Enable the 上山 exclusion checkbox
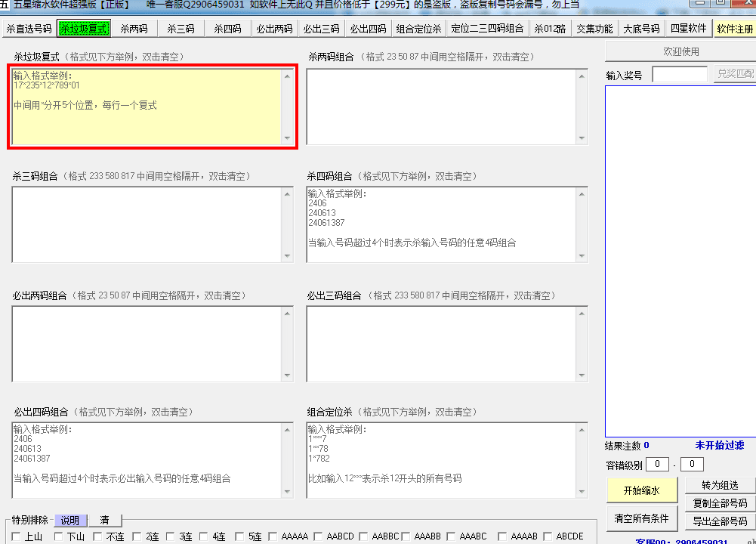Image resolution: width=756 pixels, height=544 pixels. [17, 537]
